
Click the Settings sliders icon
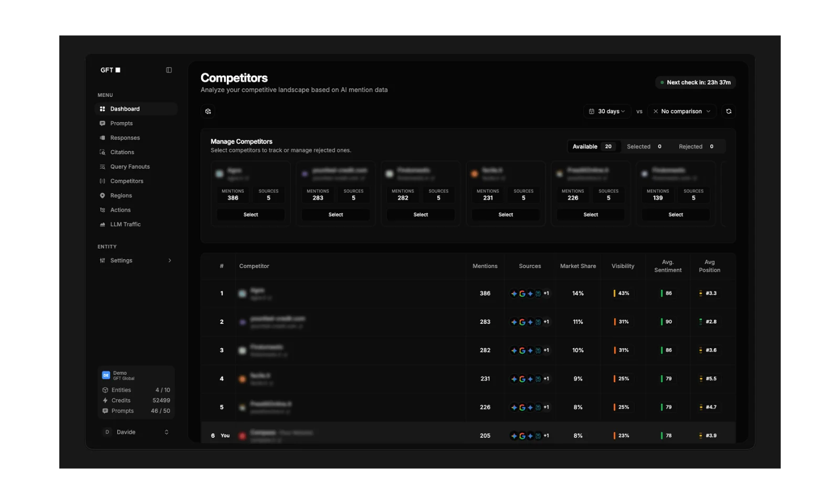[102, 260]
